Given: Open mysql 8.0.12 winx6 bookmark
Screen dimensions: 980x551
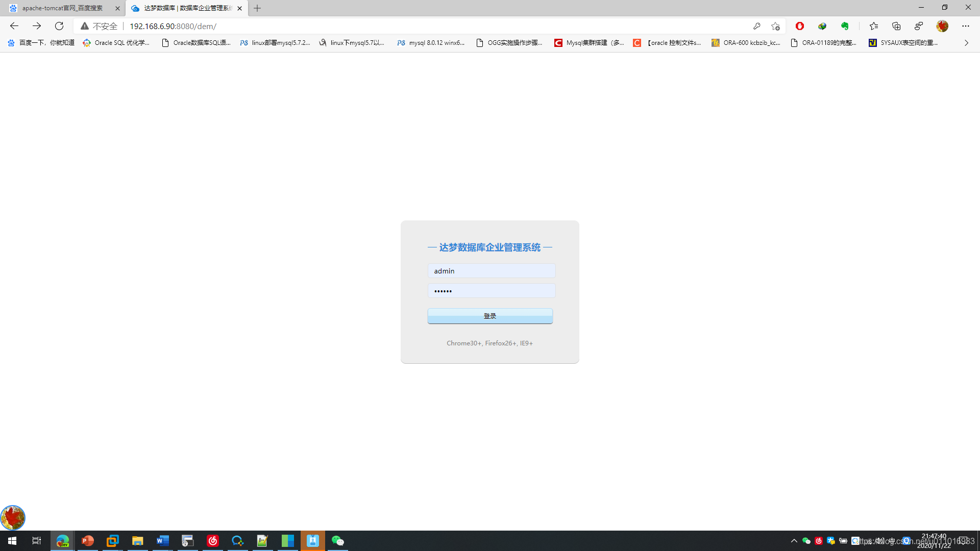Looking at the screenshot, I should point(431,43).
